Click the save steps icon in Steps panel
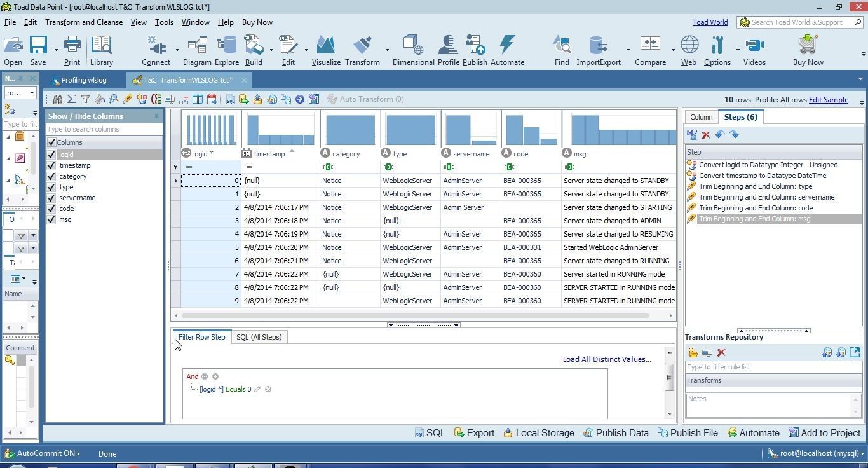 pyautogui.click(x=692, y=135)
